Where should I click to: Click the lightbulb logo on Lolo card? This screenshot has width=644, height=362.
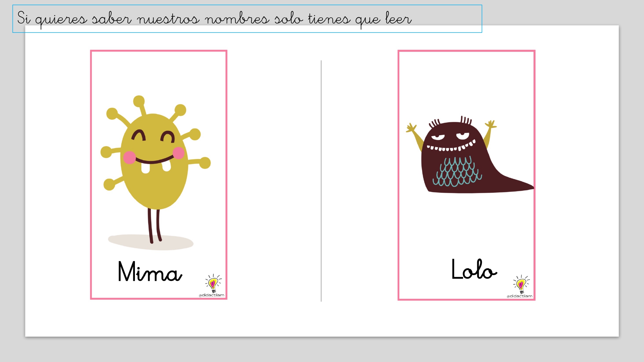click(521, 284)
